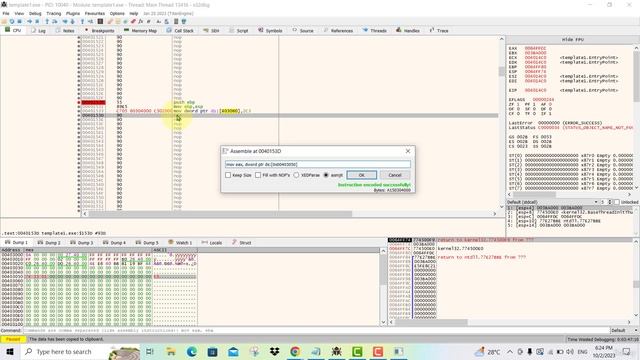Click Cancel in the Assemble dialog

[395, 175]
